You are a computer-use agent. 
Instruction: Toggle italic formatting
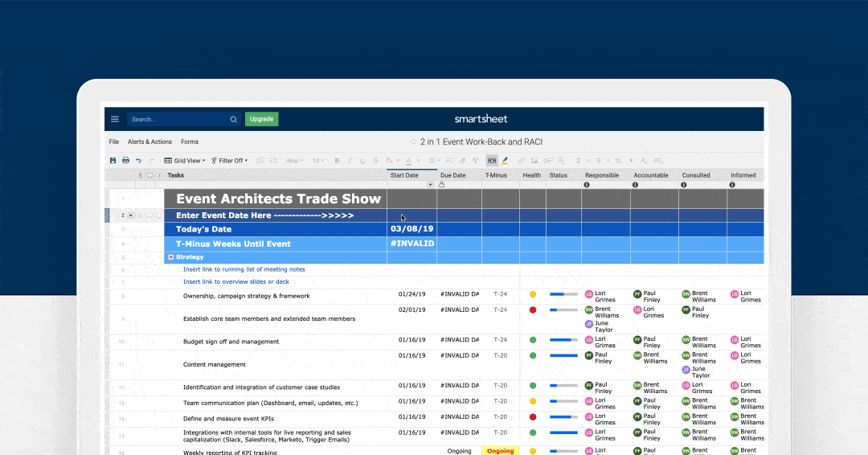click(x=348, y=161)
